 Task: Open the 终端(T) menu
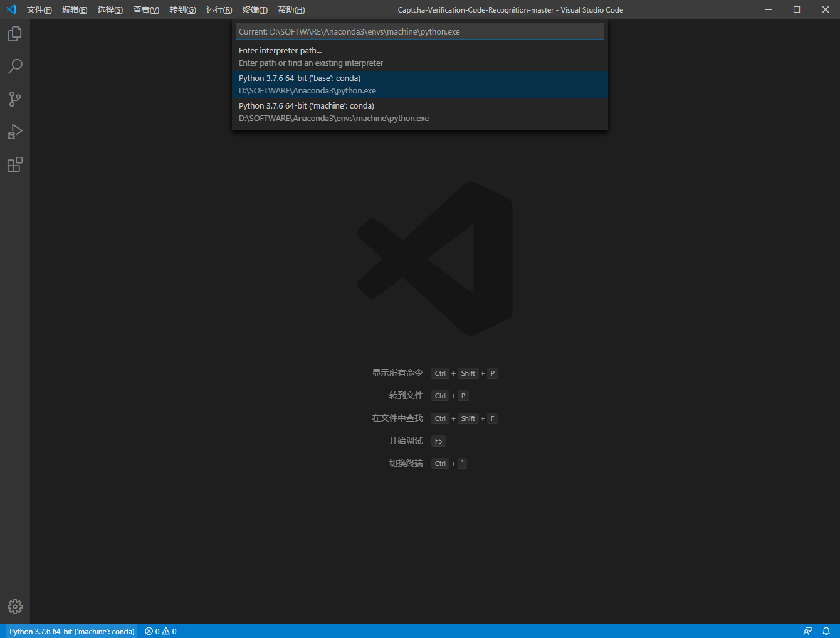pyautogui.click(x=254, y=9)
